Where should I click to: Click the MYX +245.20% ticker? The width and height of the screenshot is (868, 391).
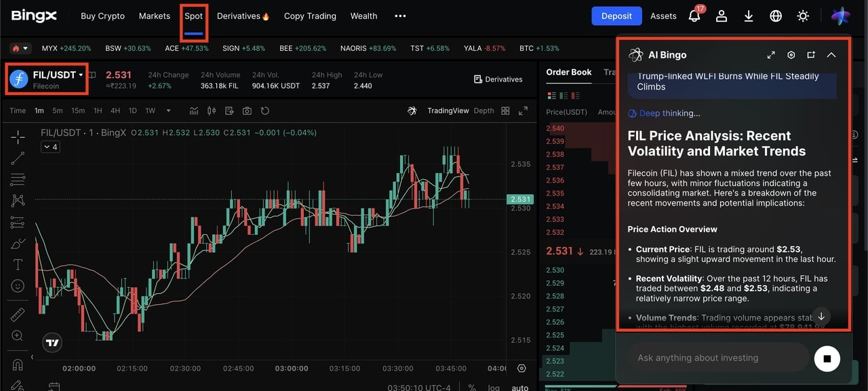[66, 49]
